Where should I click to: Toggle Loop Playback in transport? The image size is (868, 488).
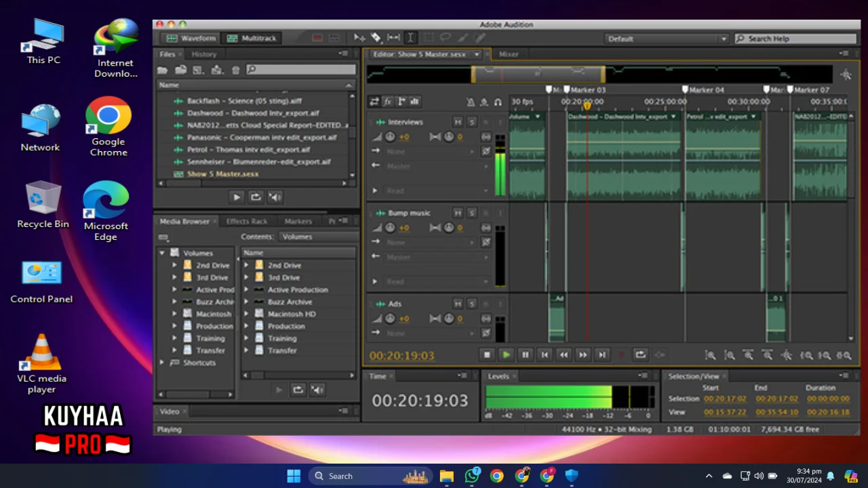point(640,354)
